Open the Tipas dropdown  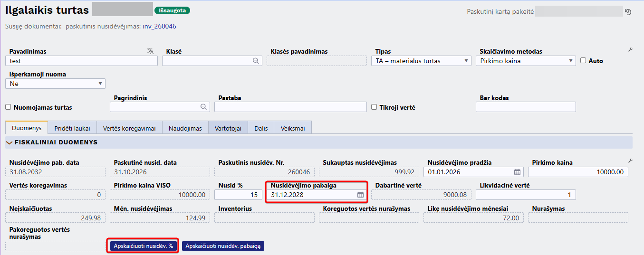(421, 61)
